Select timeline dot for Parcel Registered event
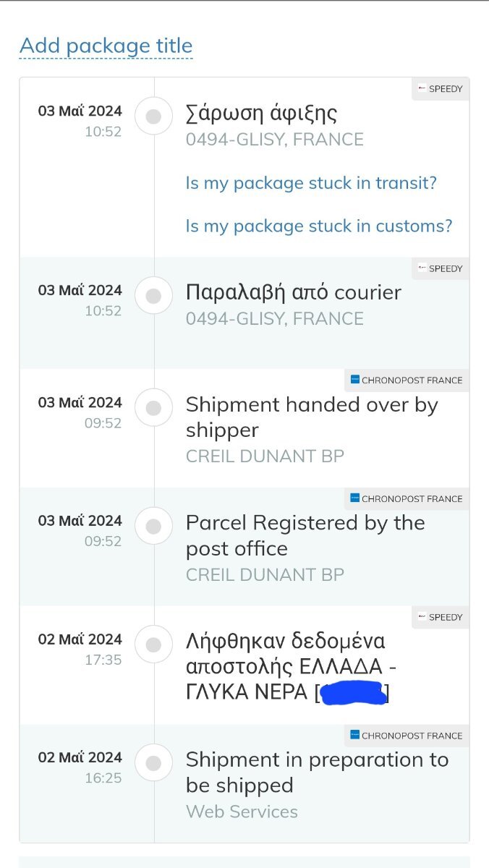Image resolution: width=489 pixels, height=868 pixels. click(153, 526)
